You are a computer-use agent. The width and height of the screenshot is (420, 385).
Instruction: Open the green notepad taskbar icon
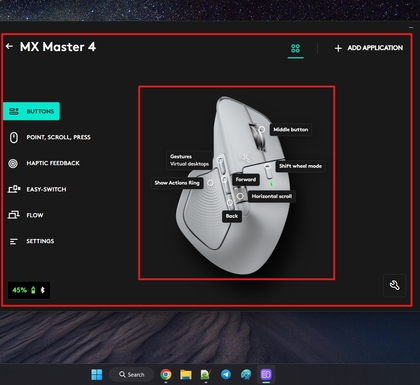[206, 375]
